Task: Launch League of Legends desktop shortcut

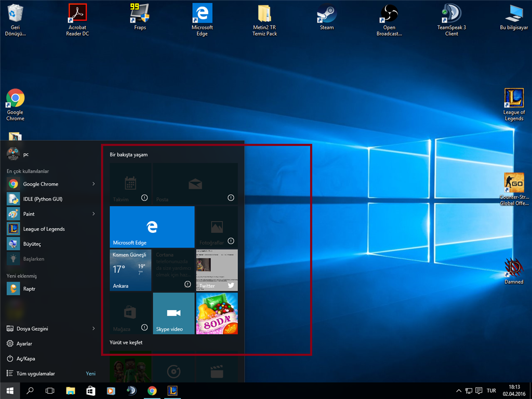Action: pos(514,104)
